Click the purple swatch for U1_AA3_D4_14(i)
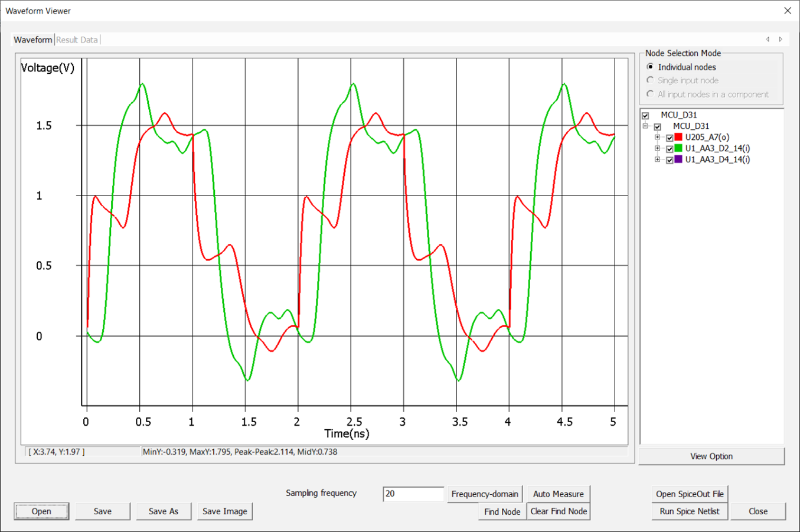This screenshot has width=800, height=532. click(x=678, y=159)
